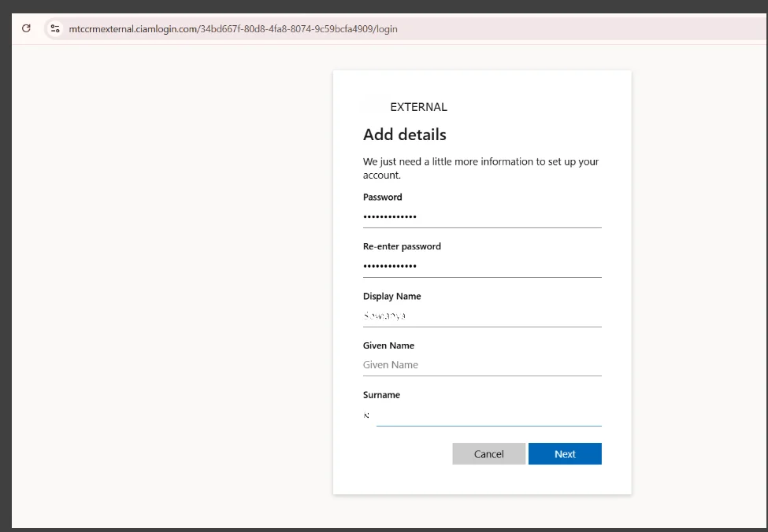Proceed with the Next button
Image resolution: width=768 pixels, height=532 pixels.
pyautogui.click(x=565, y=453)
